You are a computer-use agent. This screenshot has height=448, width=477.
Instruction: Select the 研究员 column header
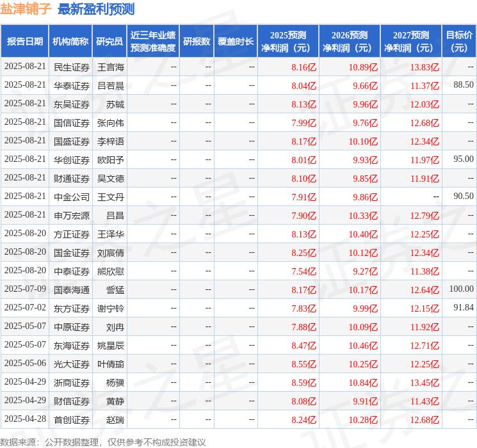(109, 42)
